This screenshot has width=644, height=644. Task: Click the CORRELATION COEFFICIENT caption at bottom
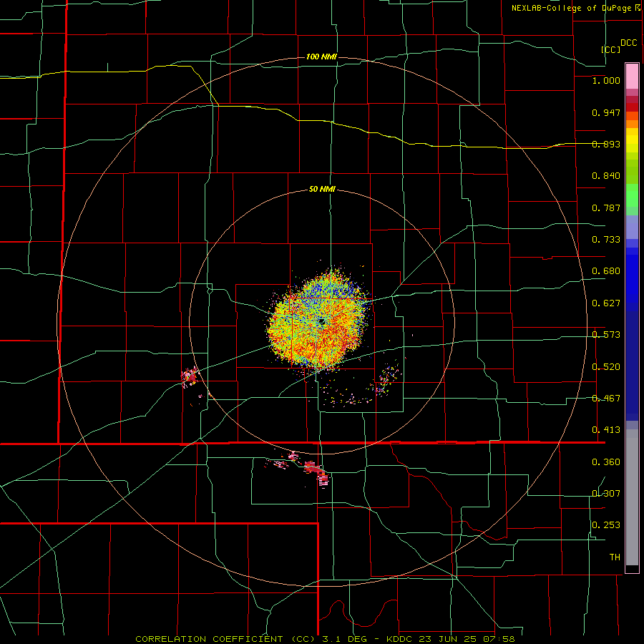(325, 639)
